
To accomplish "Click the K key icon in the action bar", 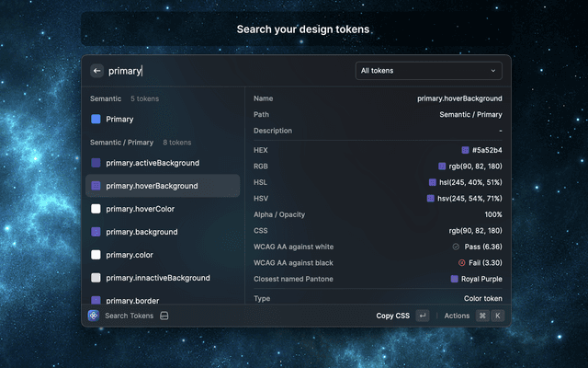I will (x=497, y=316).
